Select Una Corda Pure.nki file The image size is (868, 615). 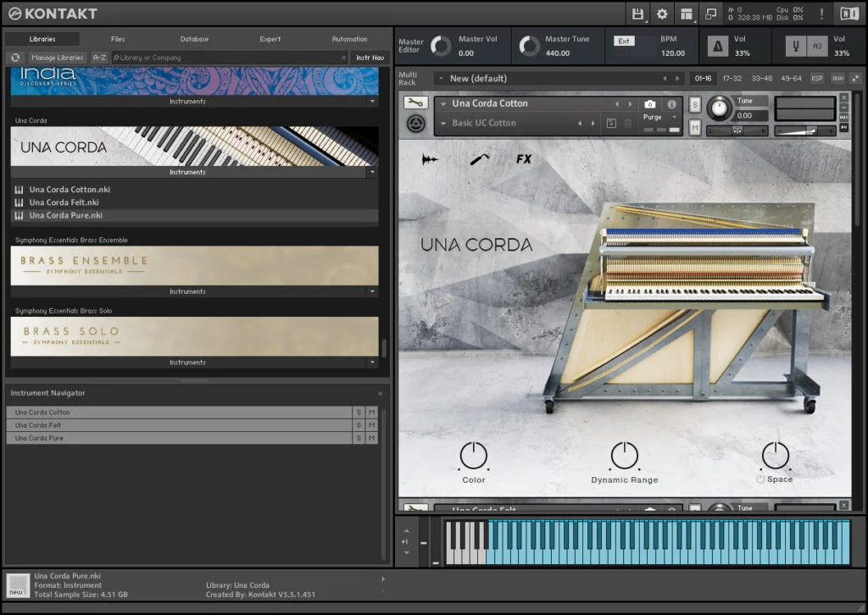click(194, 216)
